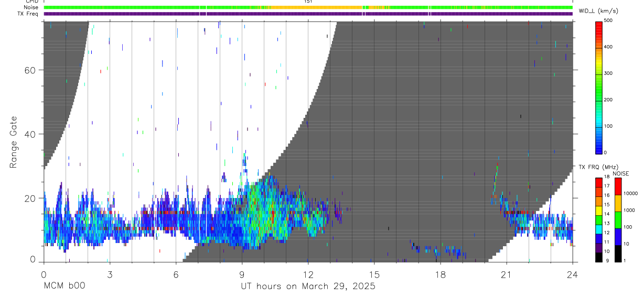Screen dimensions: 644x297
Task: Click the '9' UT hour axis tick label
Action: coord(242,274)
